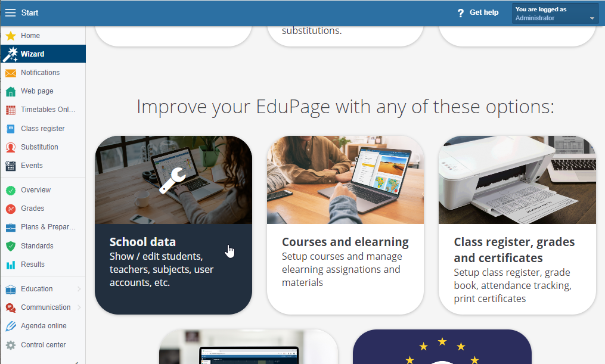Screen dimensions: 605x364
Task: Select the Wizard menu item
Action: point(43,54)
